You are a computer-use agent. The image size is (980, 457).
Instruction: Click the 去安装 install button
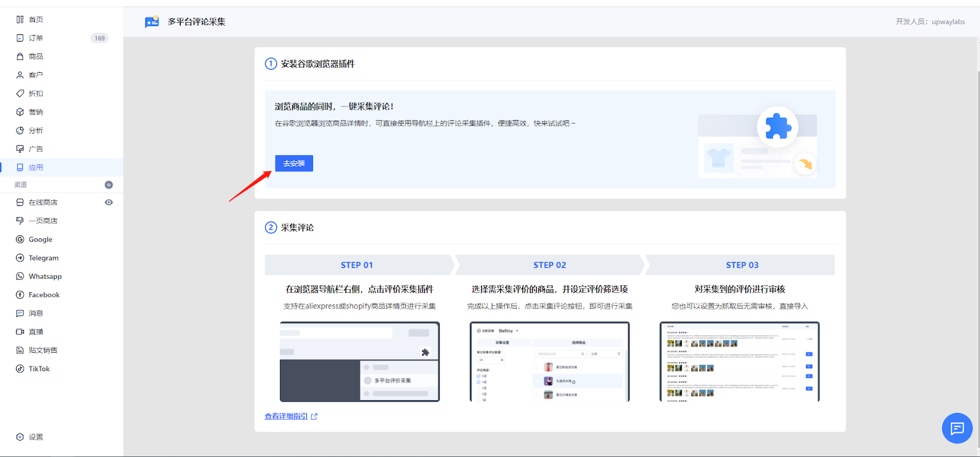[x=294, y=164]
